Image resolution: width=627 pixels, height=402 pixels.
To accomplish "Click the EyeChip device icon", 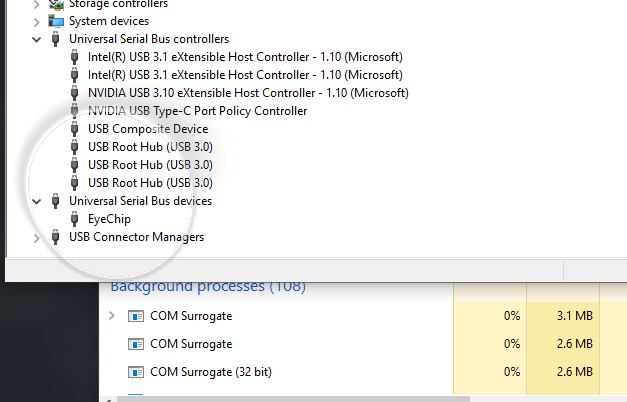I will click(x=75, y=219).
